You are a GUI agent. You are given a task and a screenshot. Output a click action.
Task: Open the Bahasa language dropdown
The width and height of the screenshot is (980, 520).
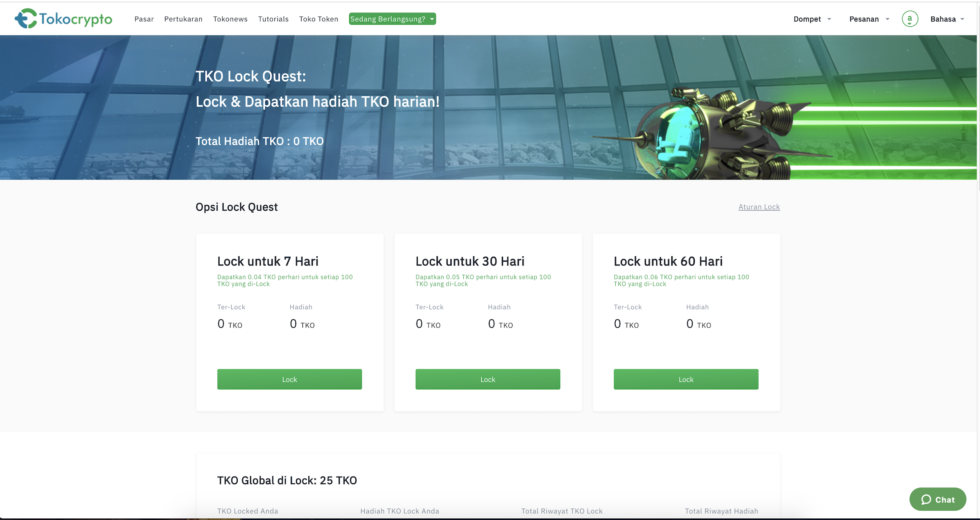coord(947,19)
